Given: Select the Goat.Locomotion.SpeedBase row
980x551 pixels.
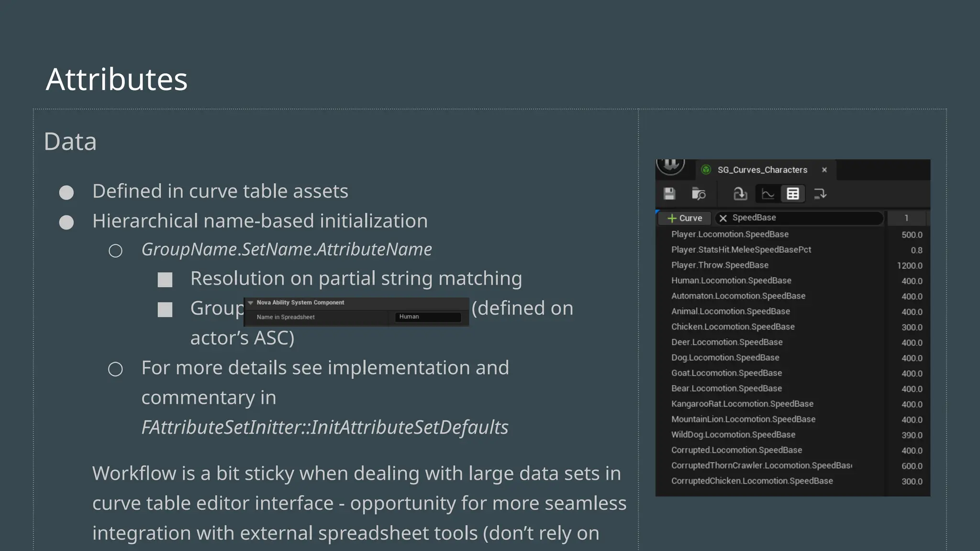Looking at the screenshot, I should coord(792,373).
